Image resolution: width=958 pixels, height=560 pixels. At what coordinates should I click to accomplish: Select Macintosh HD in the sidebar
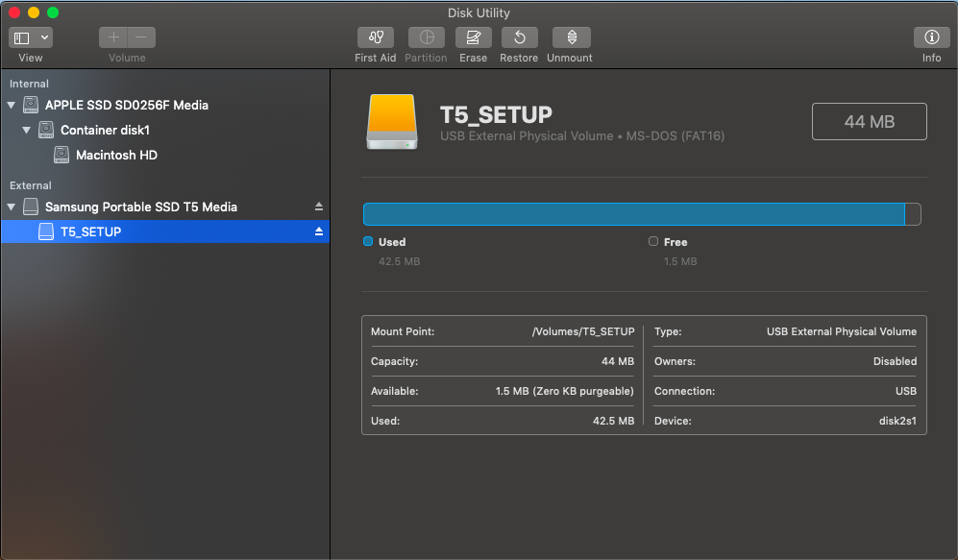(x=116, y=155)
